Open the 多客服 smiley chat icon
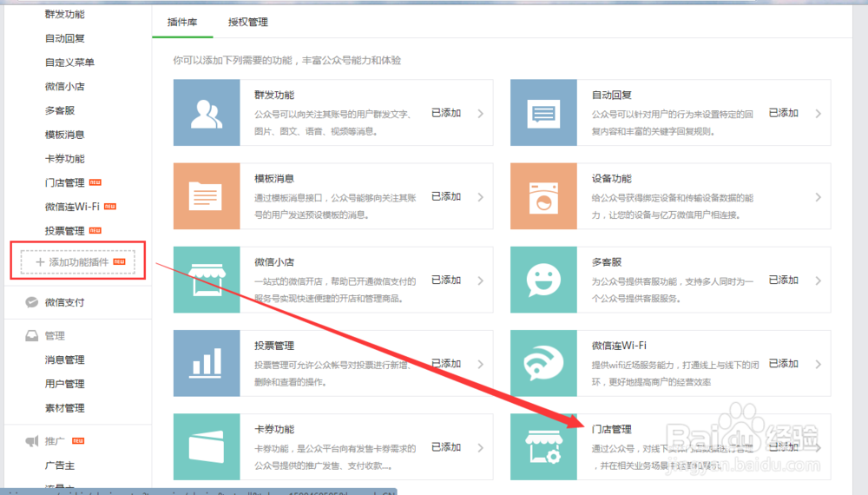The width and height of the screenshot is (868, 495). (x=543, y=280)
